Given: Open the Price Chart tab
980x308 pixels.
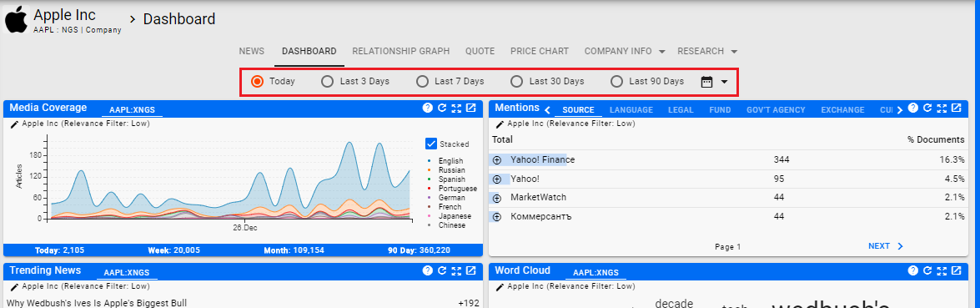Looking at the screenshot, I should pyautogui.click(x=540, y=52).
